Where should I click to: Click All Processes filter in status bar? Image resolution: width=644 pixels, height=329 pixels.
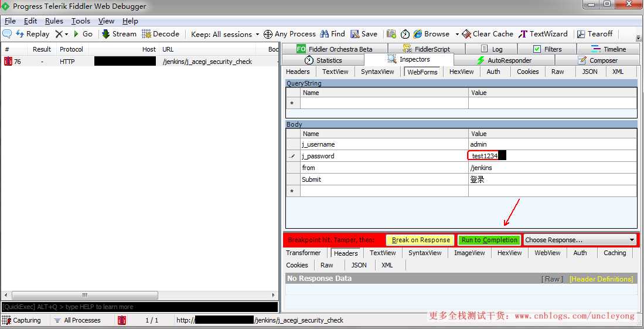point(77,320)
